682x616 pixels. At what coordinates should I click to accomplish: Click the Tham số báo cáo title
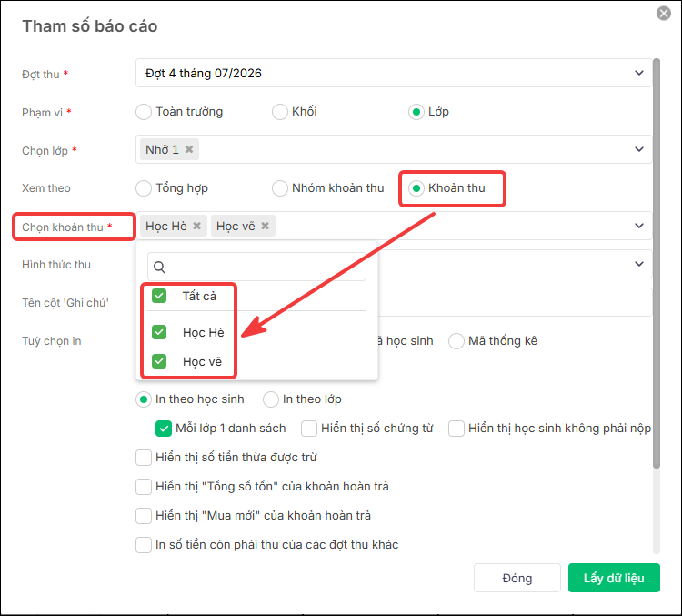[x=90, y=26]
